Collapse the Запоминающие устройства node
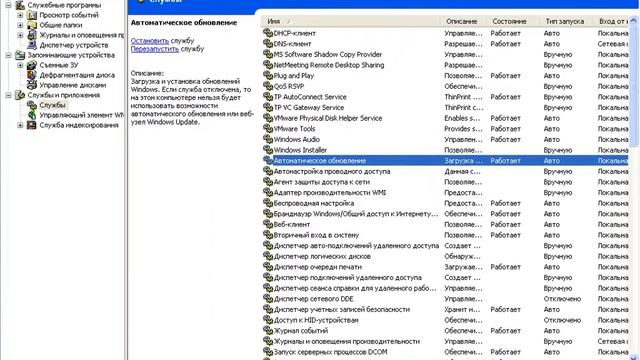 tap(8, 55)
